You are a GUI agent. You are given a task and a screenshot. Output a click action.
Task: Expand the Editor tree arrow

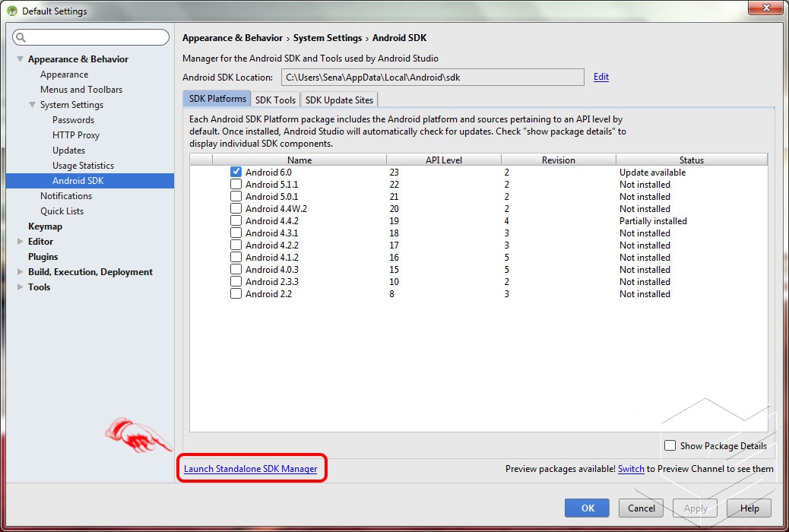click(20, 241)
